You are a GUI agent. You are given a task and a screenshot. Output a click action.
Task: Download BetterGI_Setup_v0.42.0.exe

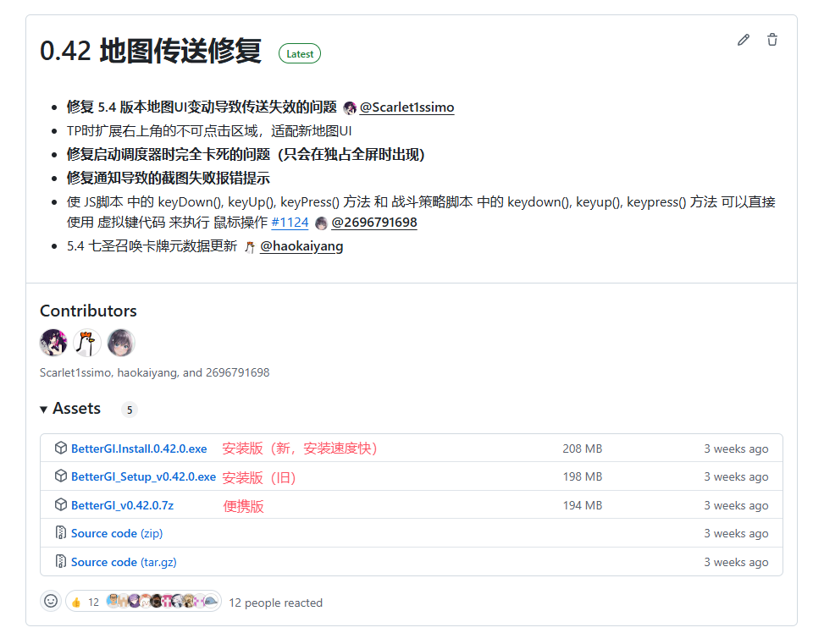click(x=143, y=476)
